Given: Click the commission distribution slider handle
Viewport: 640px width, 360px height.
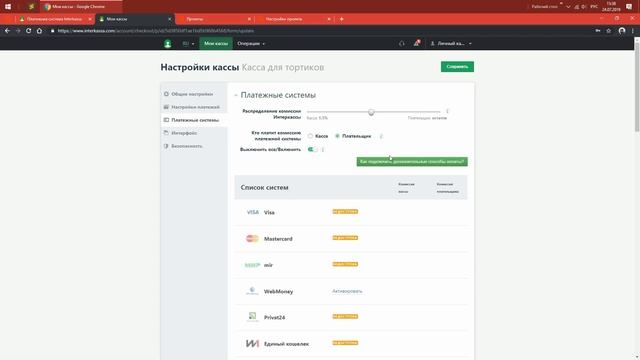Looking at the screenshot, I should 371,112.
